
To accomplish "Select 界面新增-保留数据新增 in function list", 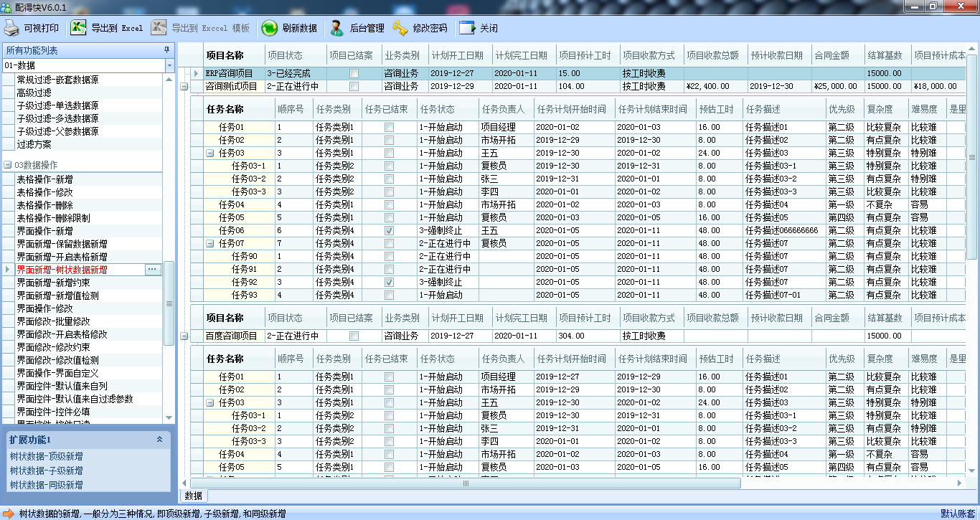I will point(62,244).
